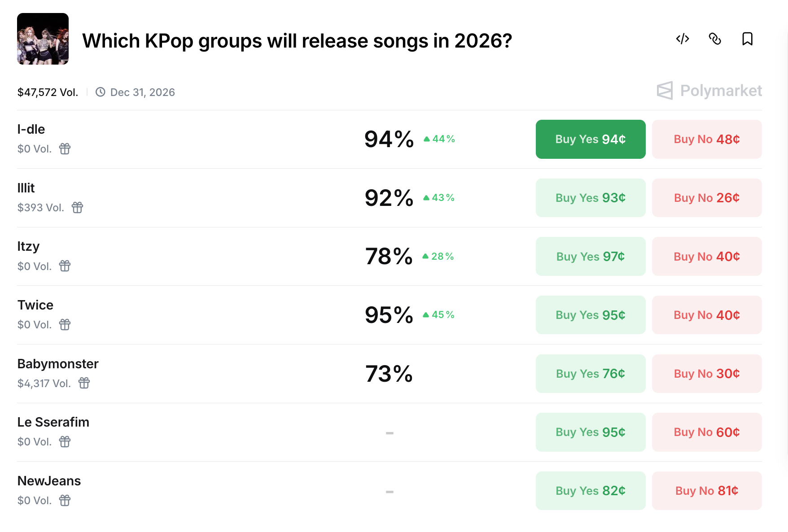Click the rewards gift icon beside Illit volume
Image resolution: width=788 pixels, height=532 pixels.
[x=78, y=207]
